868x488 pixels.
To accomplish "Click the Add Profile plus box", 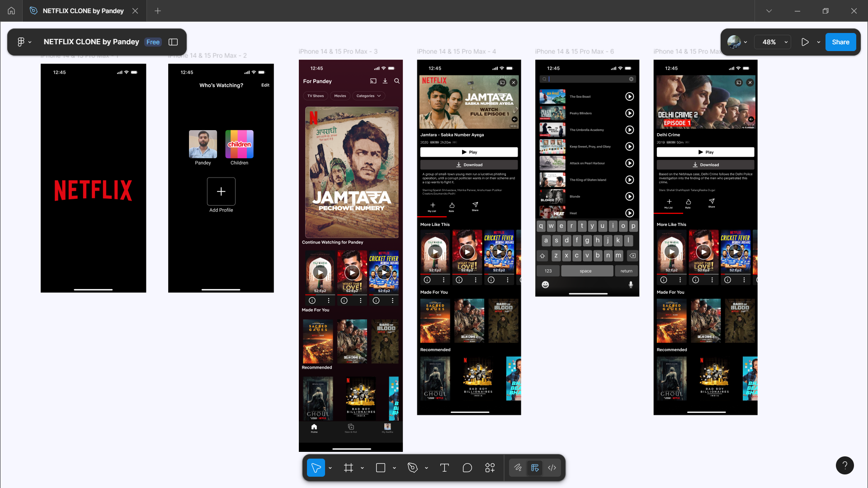I will click(x=221, y=192).
